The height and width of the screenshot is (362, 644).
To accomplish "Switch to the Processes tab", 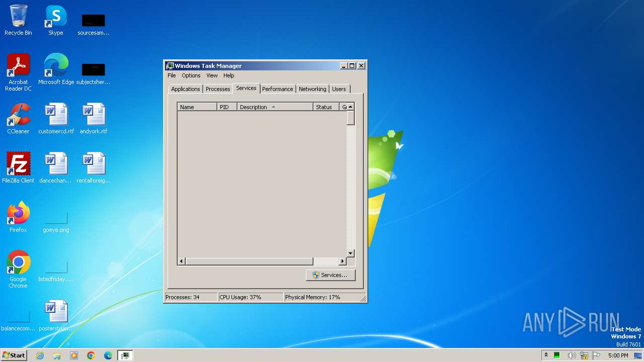I will tap(218, 89).
